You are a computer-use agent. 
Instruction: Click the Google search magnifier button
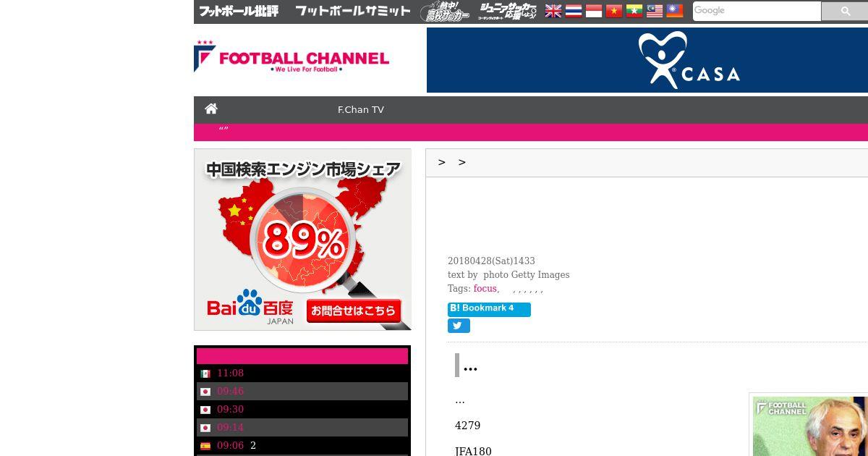pyautogui.click(x=845, y=11)
